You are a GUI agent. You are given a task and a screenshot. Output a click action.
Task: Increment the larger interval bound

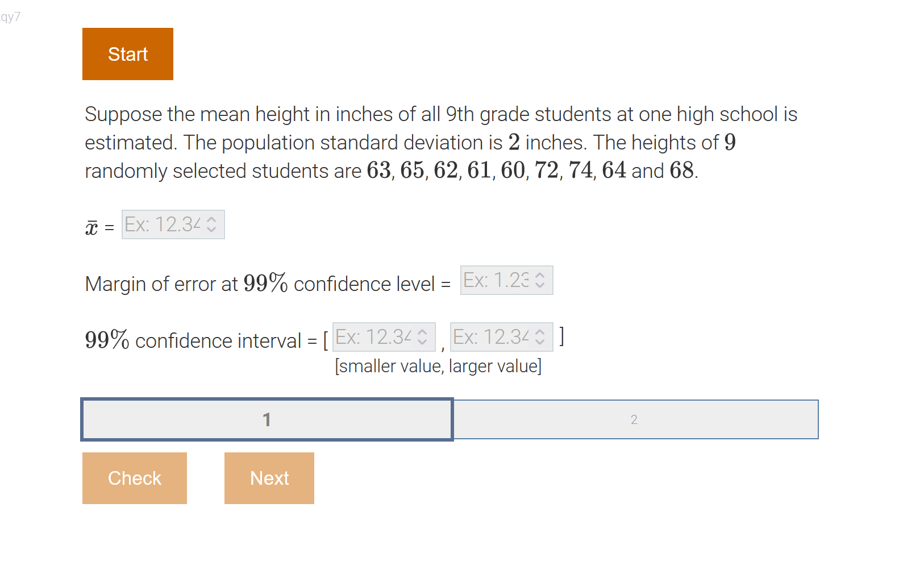click(539, 332)
